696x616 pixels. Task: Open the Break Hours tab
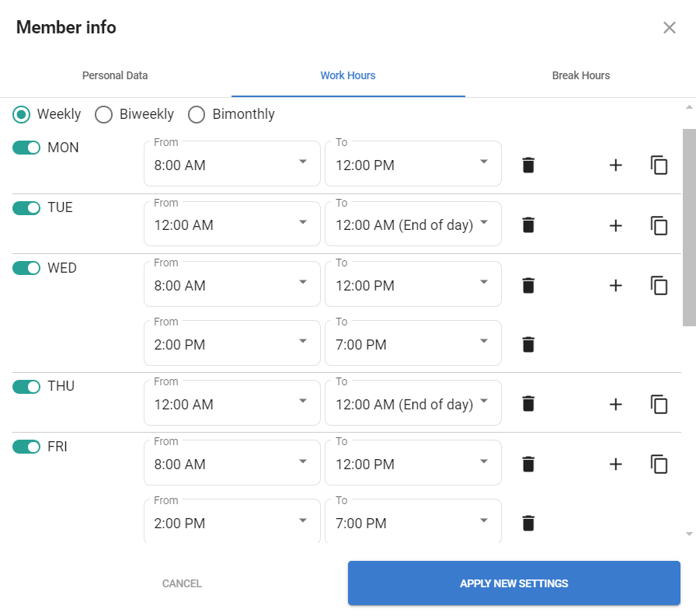click(x=580, y=76)
